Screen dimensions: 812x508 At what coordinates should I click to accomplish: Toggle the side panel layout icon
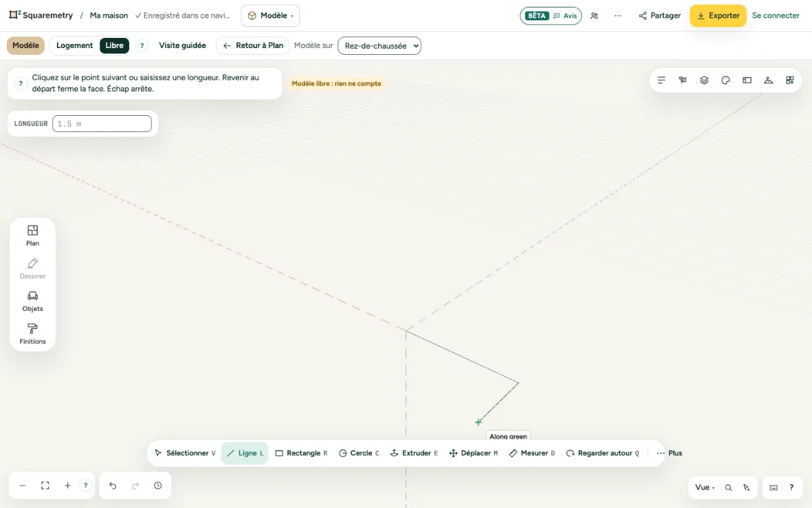(747, 80)
